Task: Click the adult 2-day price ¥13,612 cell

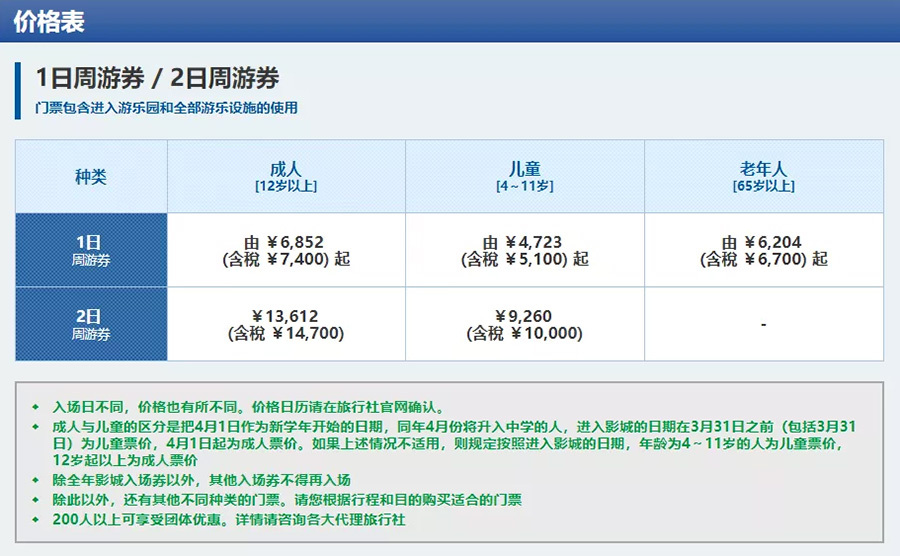Action: point(286,324)
